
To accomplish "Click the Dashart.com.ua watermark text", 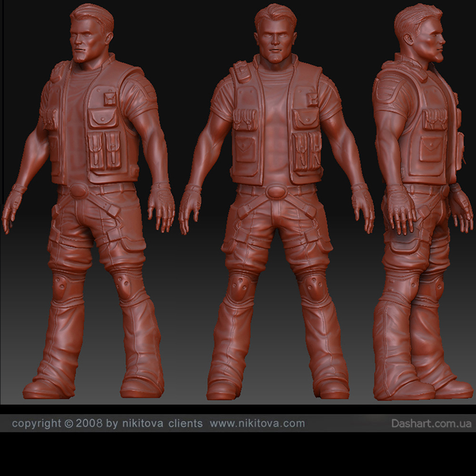I will 431,423.
